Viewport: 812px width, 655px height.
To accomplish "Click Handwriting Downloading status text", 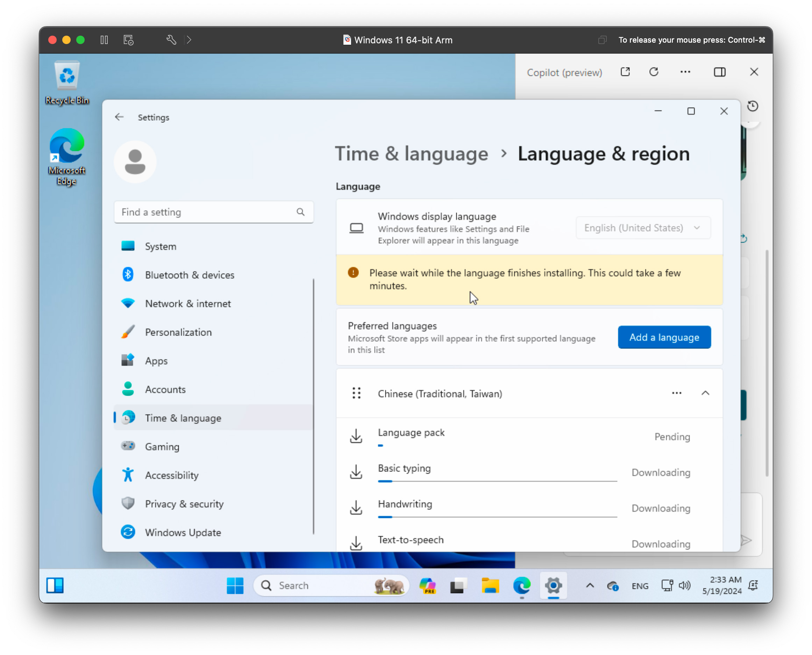I will pos(661,509).
